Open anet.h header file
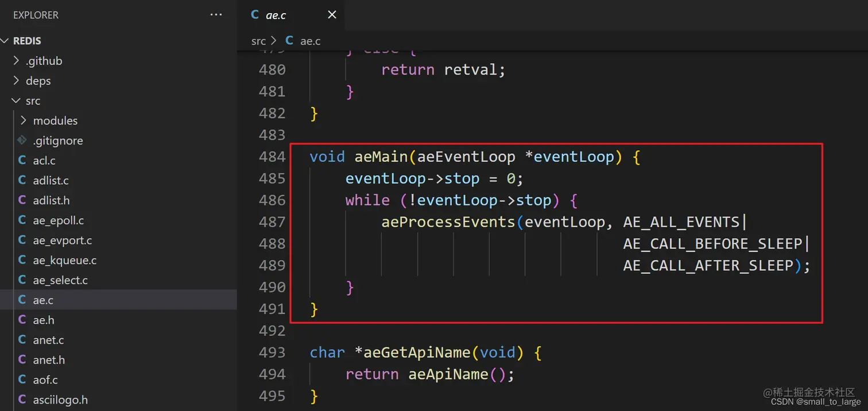 point(118,360)
